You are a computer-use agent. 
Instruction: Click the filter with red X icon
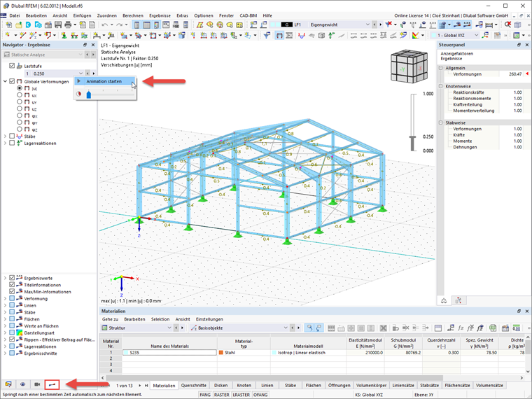(388, 24)
